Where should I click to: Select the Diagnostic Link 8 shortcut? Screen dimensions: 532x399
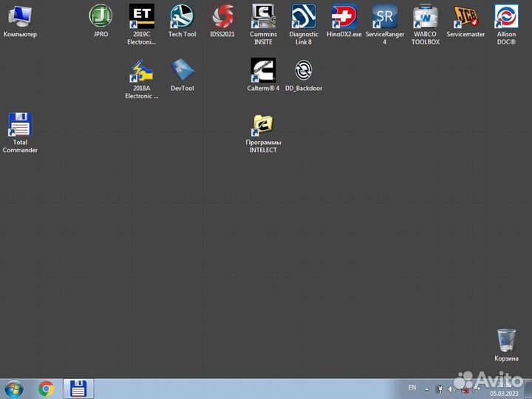pos(304,16)
